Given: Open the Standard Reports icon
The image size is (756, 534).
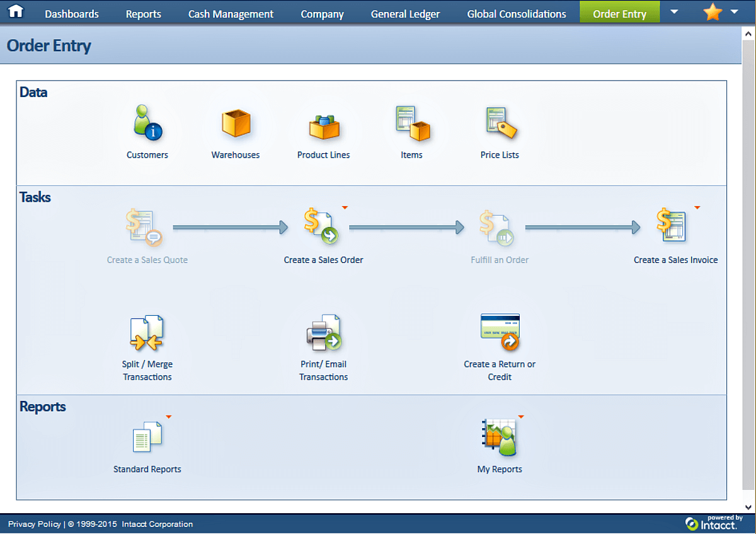Looking at the screenshot, I should pyautogui.click(x=147, y=437).
